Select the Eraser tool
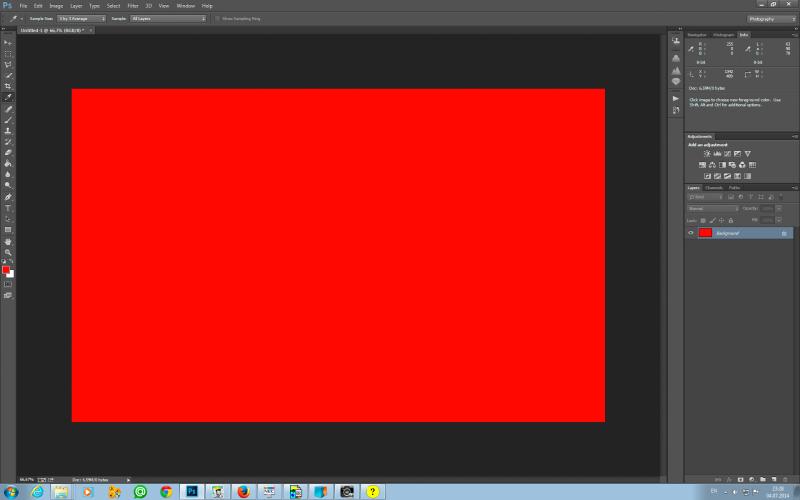The width and height of the screenshot is (800, 500). pos(8,153)
